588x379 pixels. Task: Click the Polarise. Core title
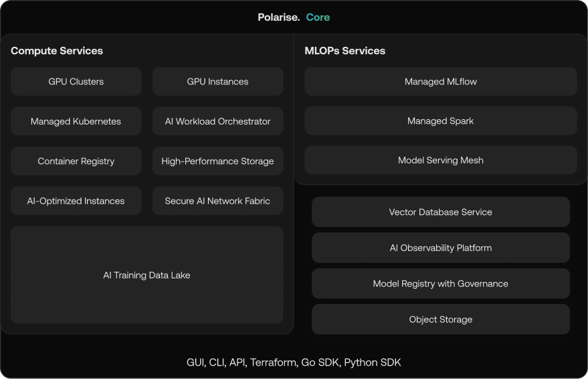(294, 17)
